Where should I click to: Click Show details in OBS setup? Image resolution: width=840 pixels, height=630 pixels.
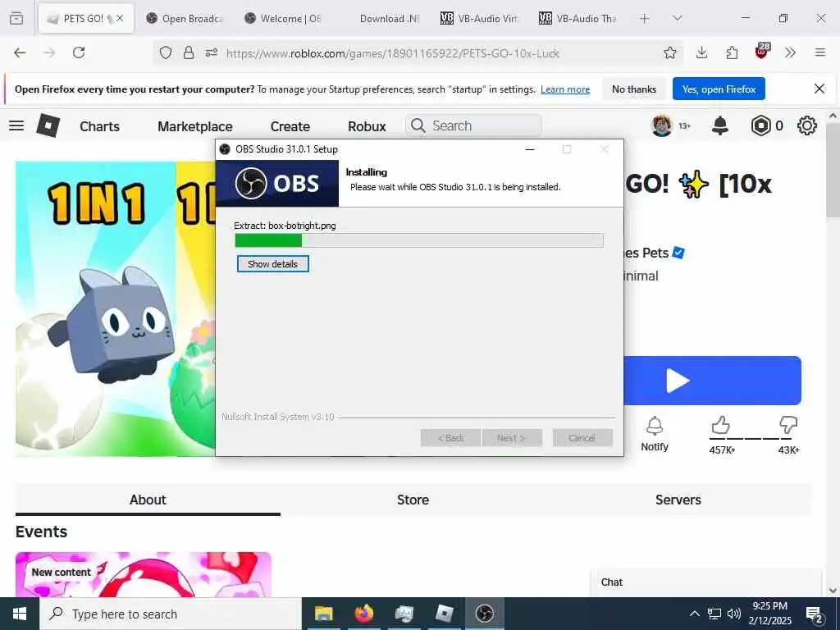272,263
